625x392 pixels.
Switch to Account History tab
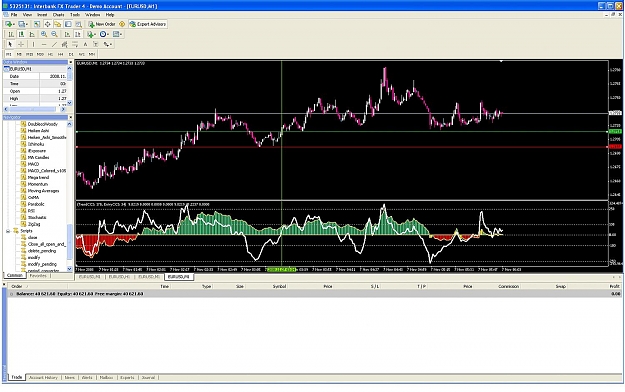pyautogui.click(x=43, y=378)
